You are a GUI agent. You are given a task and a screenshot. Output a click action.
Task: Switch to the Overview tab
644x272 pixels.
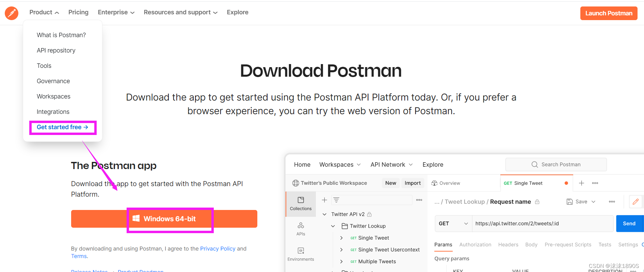446,183
